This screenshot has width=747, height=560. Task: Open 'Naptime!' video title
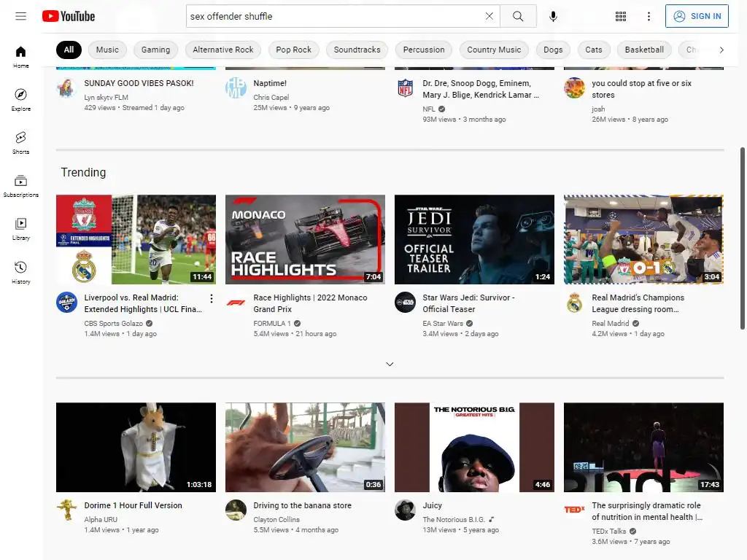[x=270, y=83]
